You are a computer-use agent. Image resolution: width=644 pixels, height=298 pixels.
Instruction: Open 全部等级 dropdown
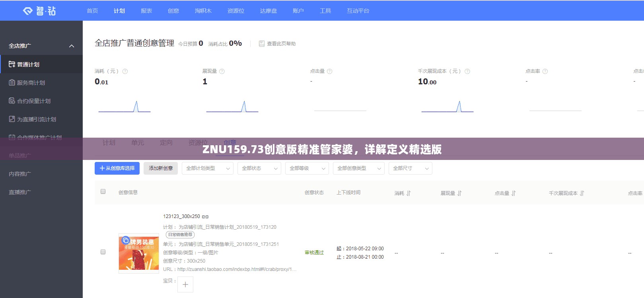click(307, 168)
